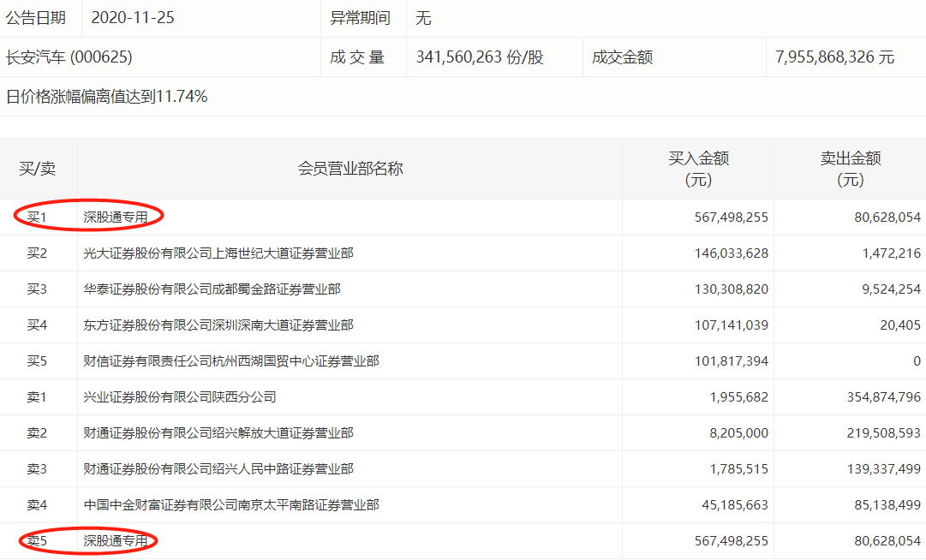Select buy amount 45,185,663
Viewport: 926px width, 560px height.
click(x=735, y=505)
